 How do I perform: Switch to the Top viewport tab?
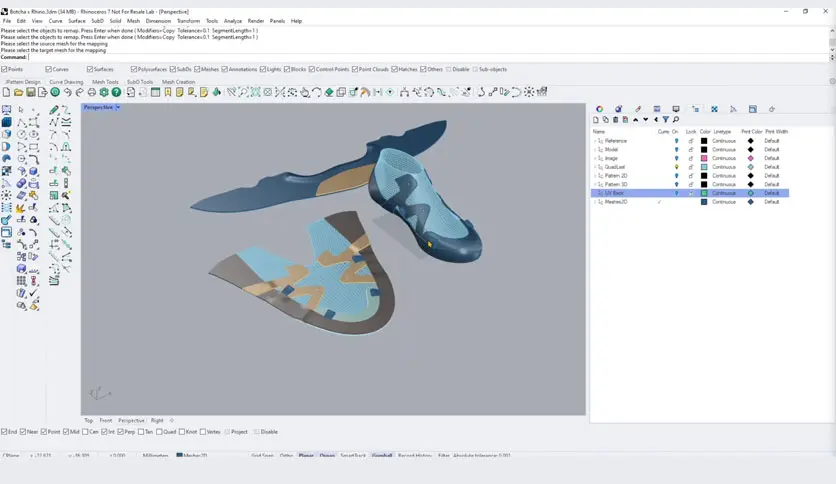(x=89, y=421)
